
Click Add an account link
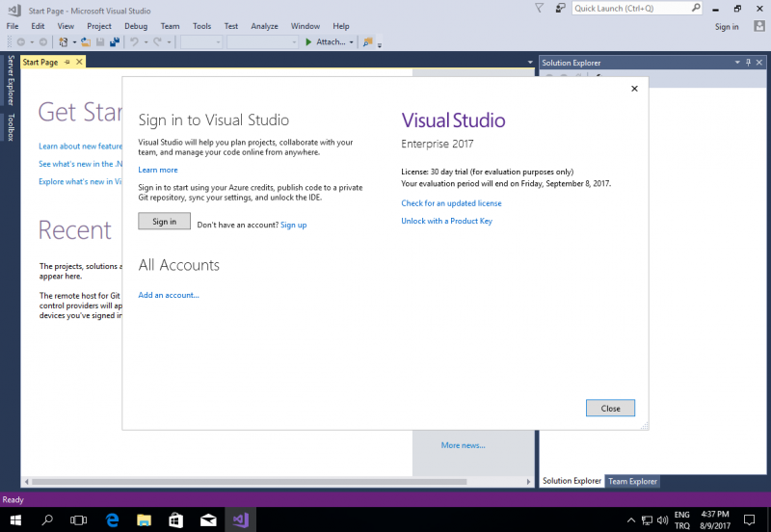(169, 295)
